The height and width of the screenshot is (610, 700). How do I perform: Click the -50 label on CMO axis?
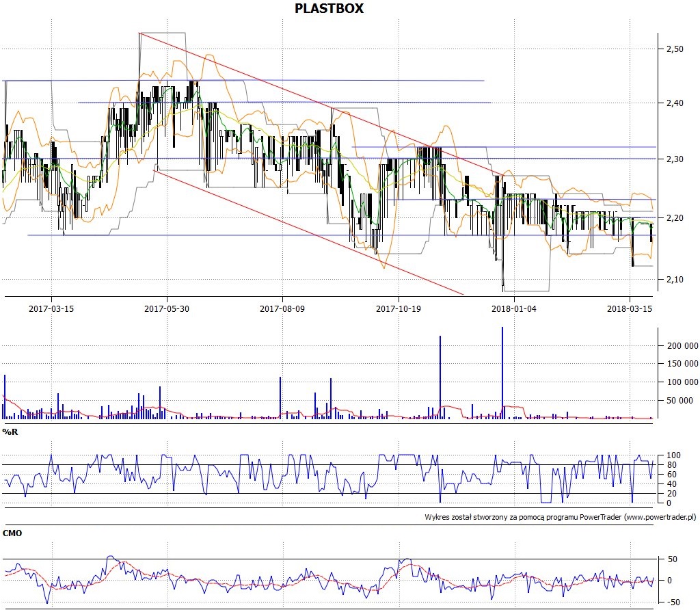(672, 602)
